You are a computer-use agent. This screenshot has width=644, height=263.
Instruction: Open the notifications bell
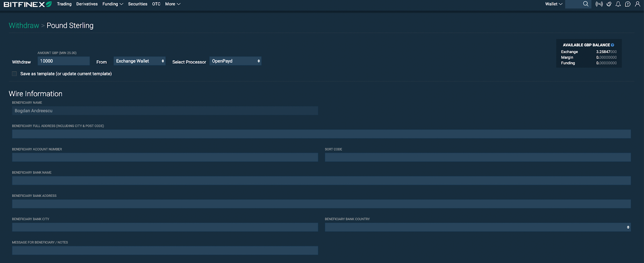[618, 4]
